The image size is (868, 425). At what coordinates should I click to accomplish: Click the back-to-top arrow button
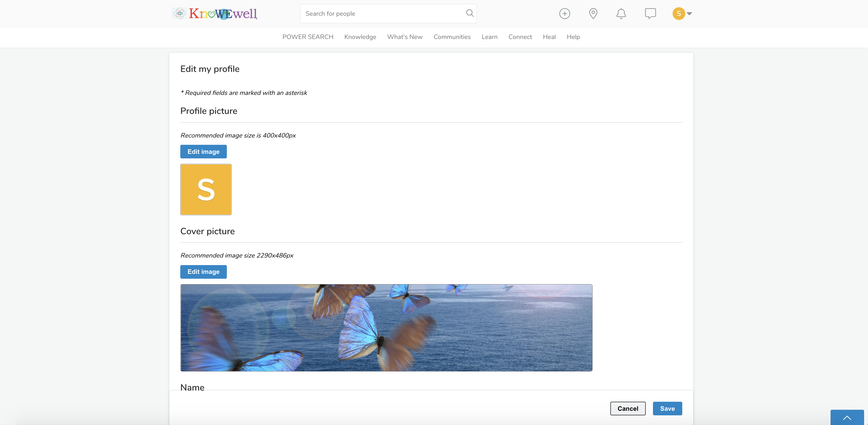tap(847, 417)
